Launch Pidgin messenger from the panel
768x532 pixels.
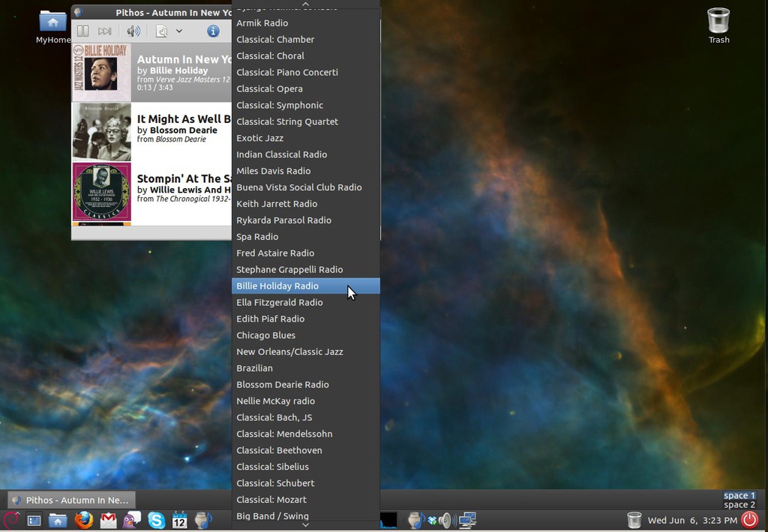coord(132,520)
